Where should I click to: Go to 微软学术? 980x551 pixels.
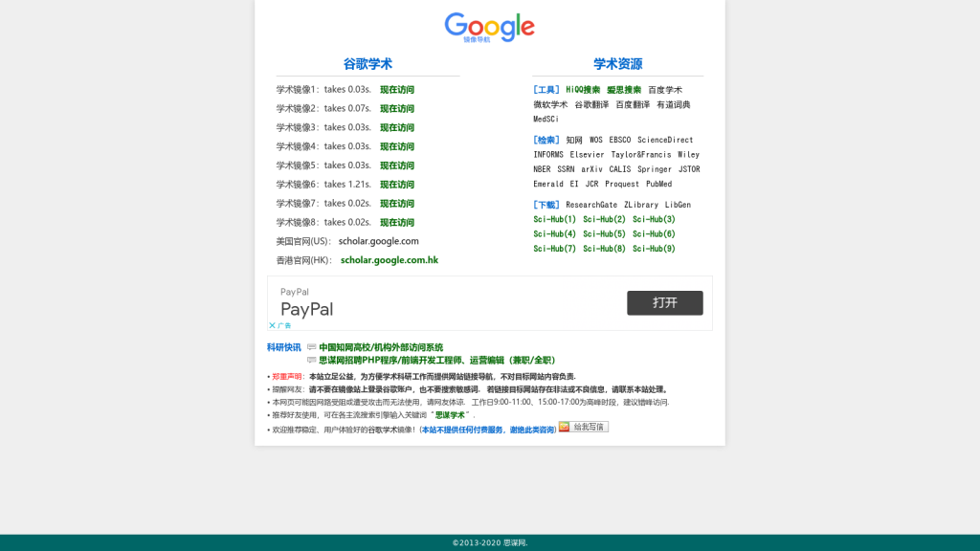(550, 105)
